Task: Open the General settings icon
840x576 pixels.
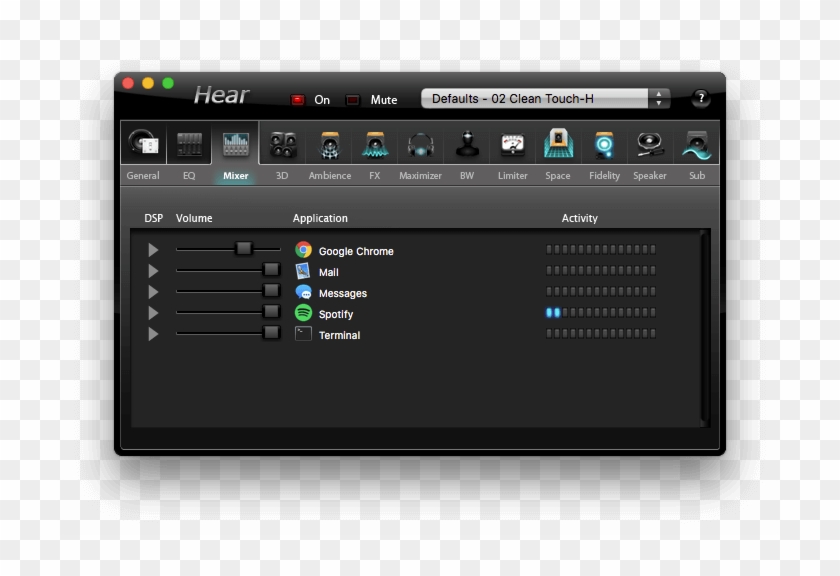Action: 143,146
